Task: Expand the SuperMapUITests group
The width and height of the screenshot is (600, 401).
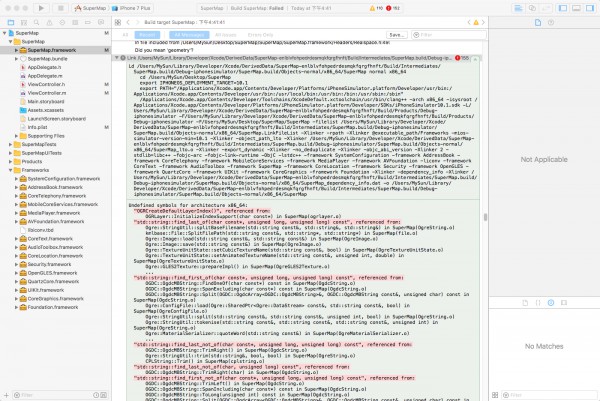Action: 10,153
